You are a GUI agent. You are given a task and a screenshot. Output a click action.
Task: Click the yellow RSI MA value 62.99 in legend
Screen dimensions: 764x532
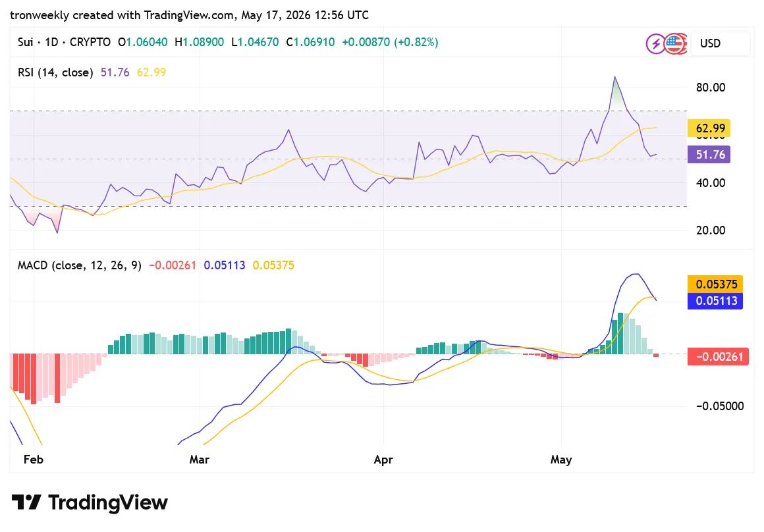[151, 72]
